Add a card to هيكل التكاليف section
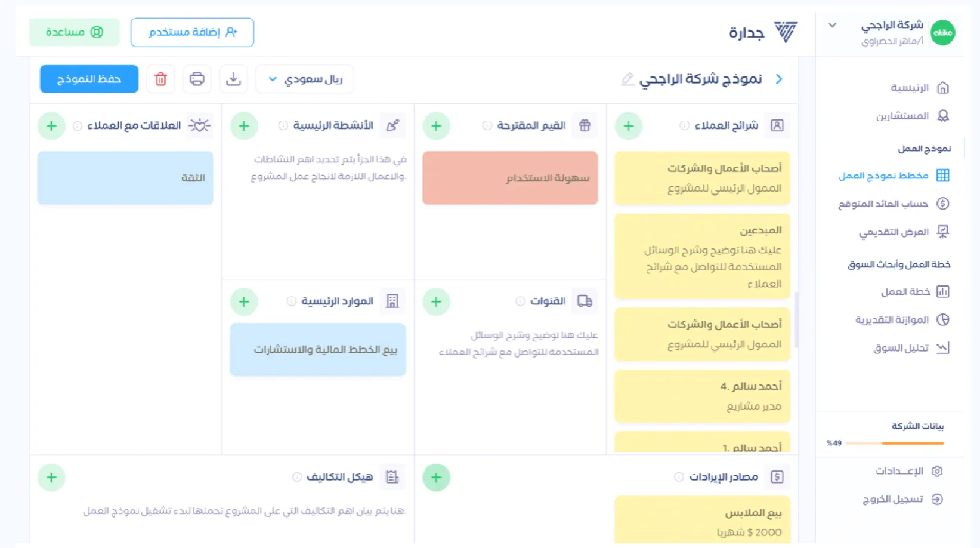This screenshot has height=548, width=980. click(x=51, y=478)
